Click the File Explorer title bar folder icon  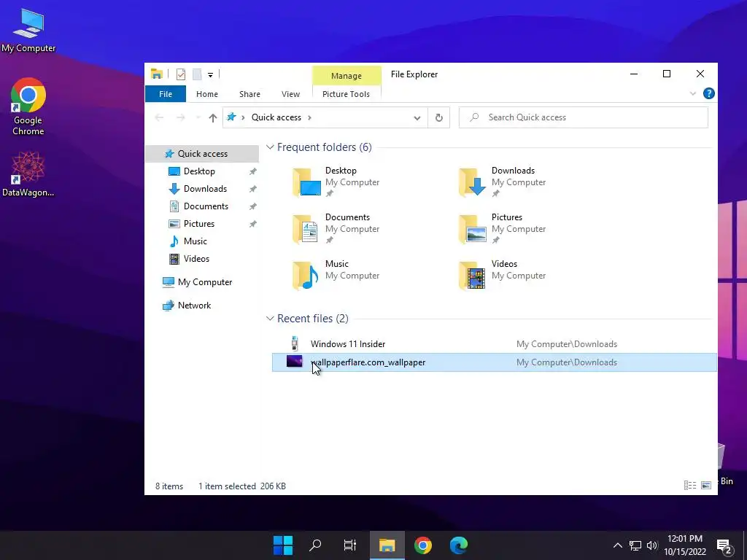pos(157,74)
